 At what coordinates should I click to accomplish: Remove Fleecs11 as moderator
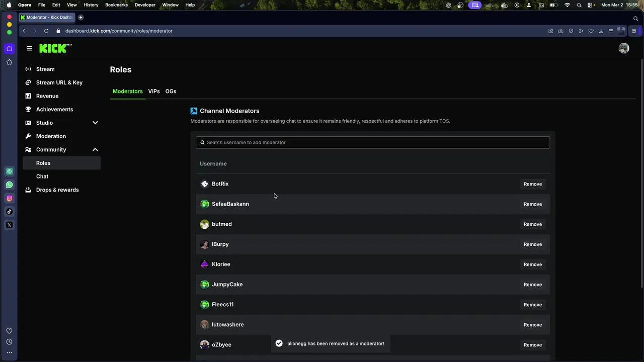coord(533,305)
